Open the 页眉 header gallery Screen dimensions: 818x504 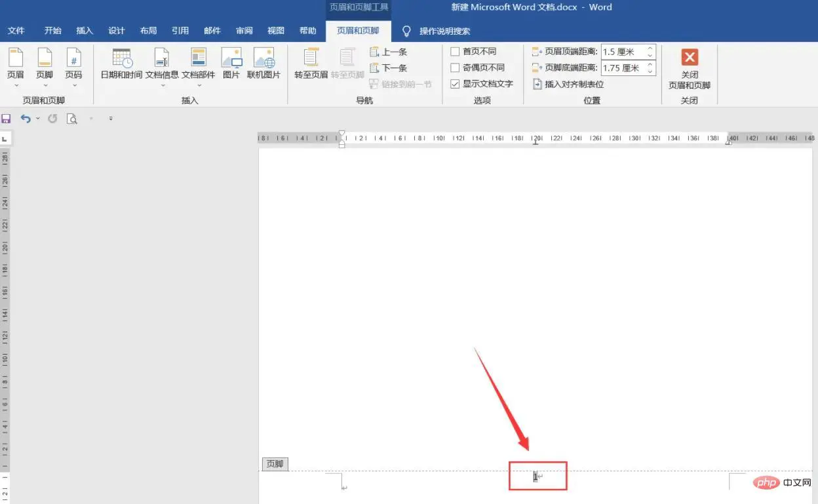point(15,68)
